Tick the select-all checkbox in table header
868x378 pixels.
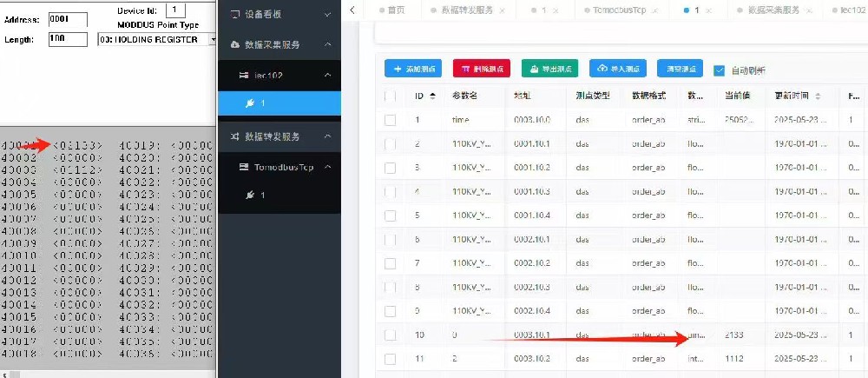[391, 96]
